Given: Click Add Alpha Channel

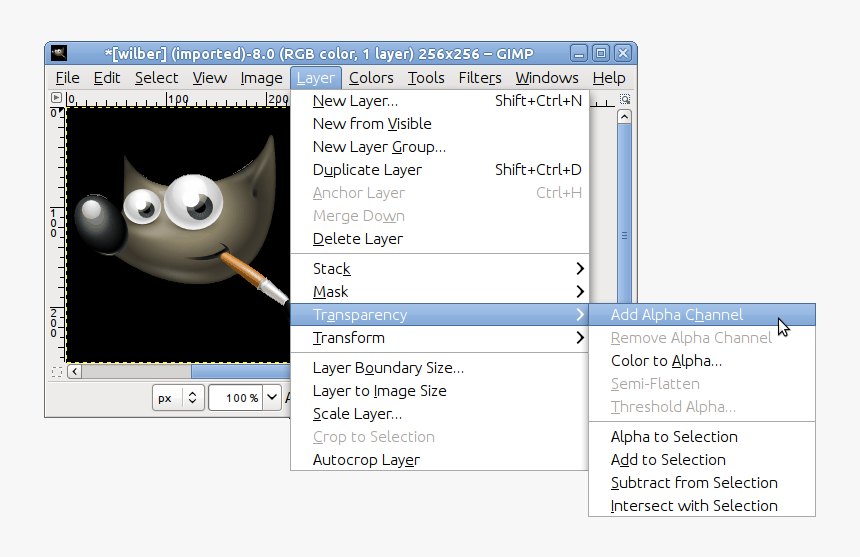Looking at the screenshot, I should coord(702,315).
